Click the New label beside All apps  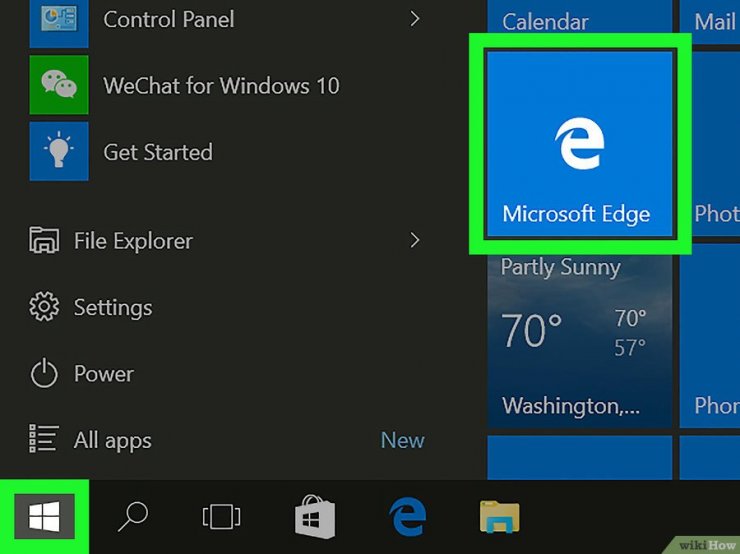point(403,440)
